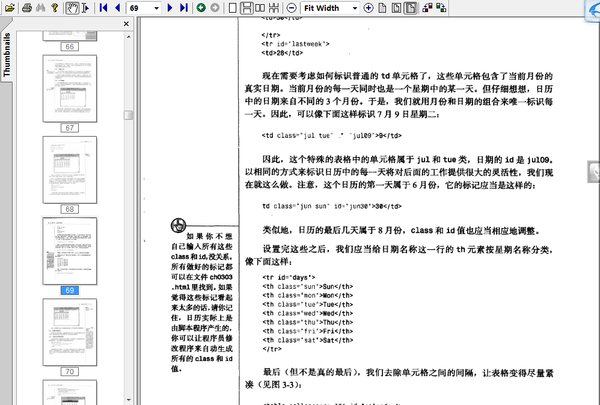Image resolution: width=600 pixels, height=405 pixels.
Task: Open the page number dropdown
Action: (x=156, y=8)
